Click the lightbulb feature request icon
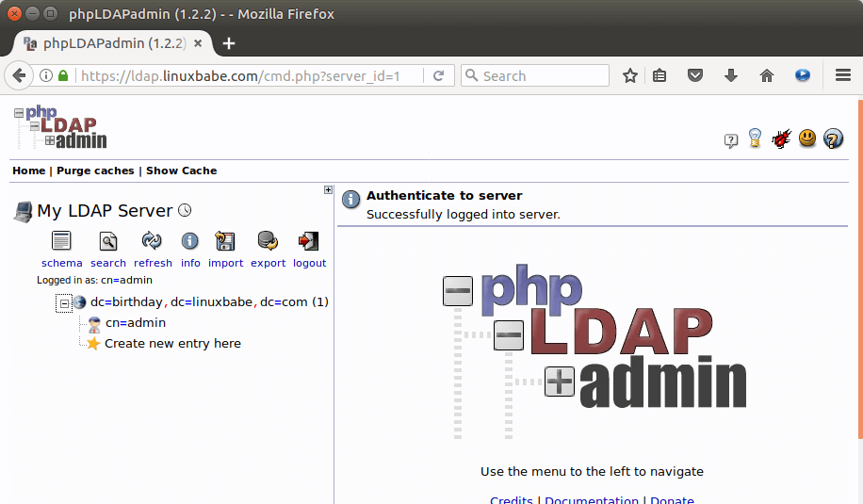This screenshot has height=504, width=863. (x=755, y=138)
